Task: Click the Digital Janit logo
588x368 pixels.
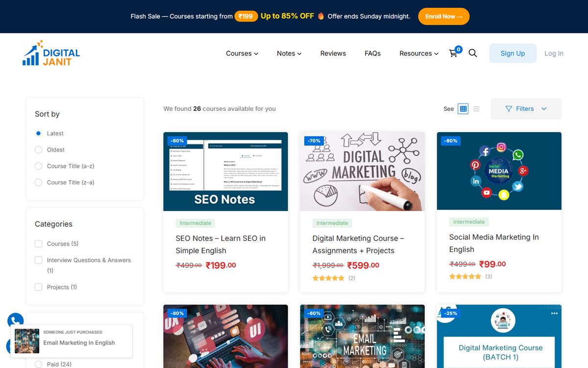Action: pyautogui.click(x=51, y=53)
